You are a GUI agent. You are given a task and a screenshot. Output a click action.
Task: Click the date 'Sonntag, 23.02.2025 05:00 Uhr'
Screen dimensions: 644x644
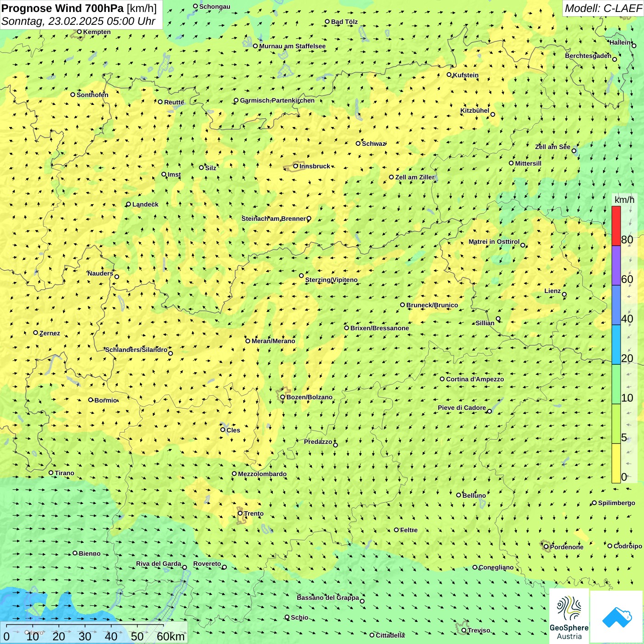(x=79, y=21)
